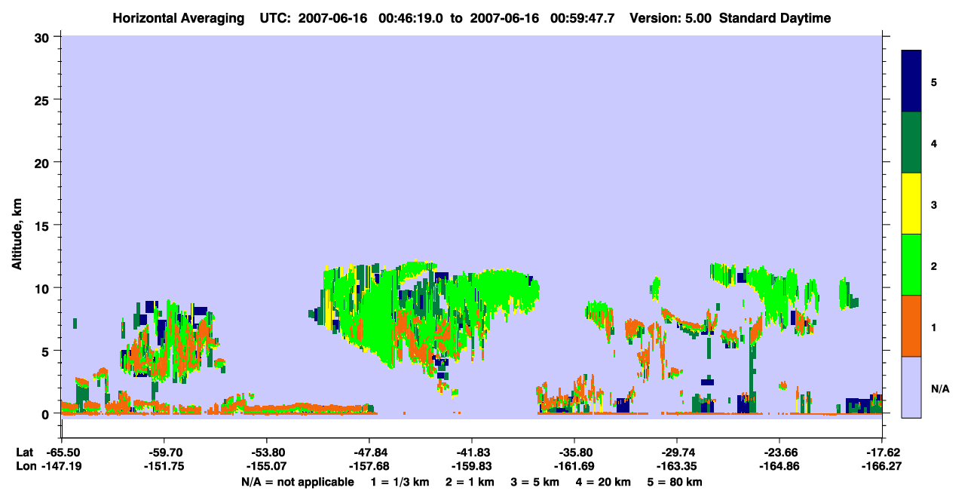The width and height of the screenshot is (980, 503).
Task: Click the dark blue level 5 color swatch
Action: point(911,81)
